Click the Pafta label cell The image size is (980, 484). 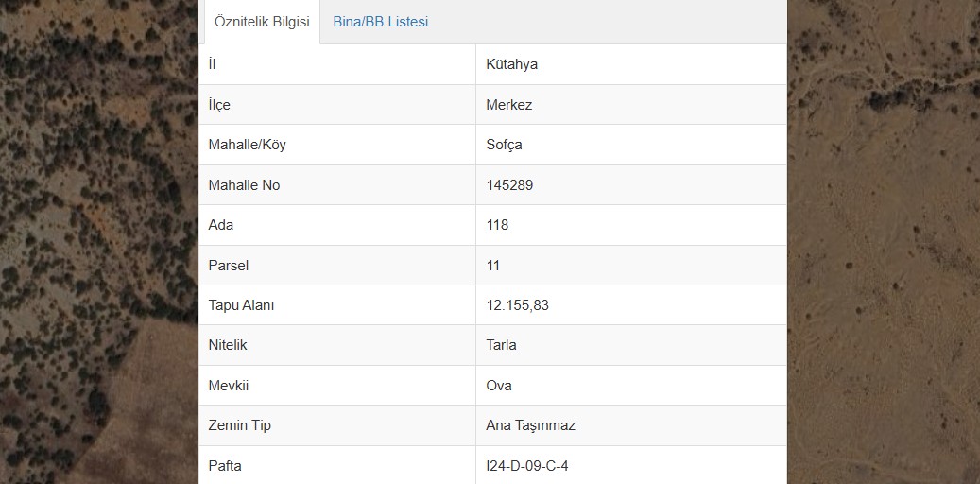pyautogui.click(x=336, y=465)
